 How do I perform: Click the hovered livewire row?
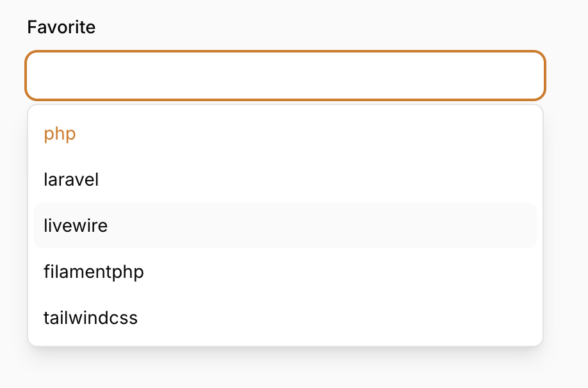point(285,225)
